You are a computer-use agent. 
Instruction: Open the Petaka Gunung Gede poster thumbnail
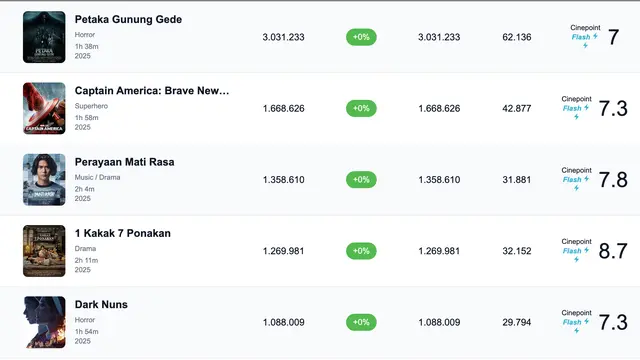coord(44,37)
